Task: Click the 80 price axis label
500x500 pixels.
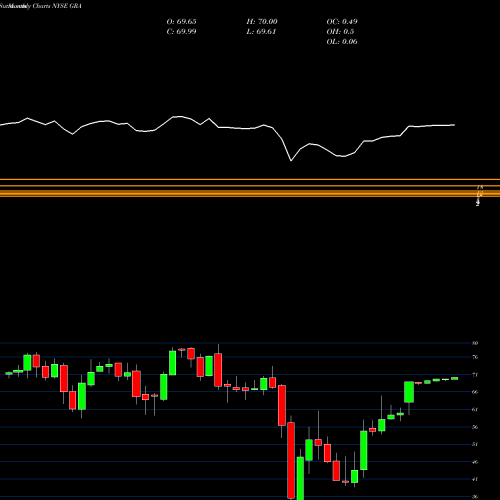Action: [x=475, y=343]
